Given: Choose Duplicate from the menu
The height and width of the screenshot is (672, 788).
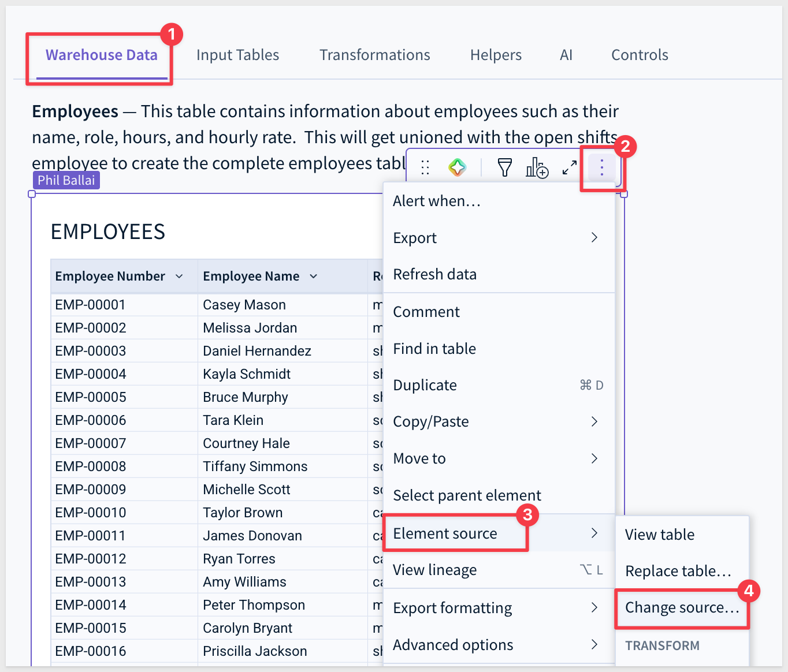Looking at the screenshot, I should tap(499, 385).
